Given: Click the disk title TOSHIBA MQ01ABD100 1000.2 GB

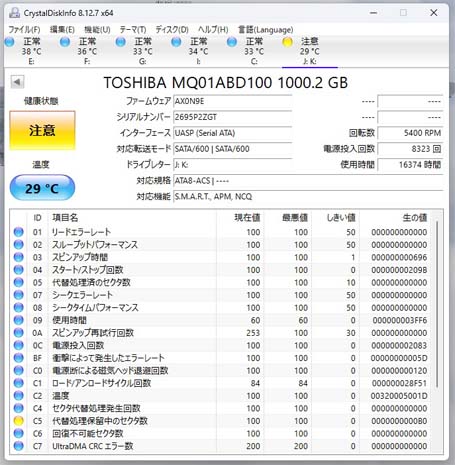Looking at the screenshot, I should 226,83.
